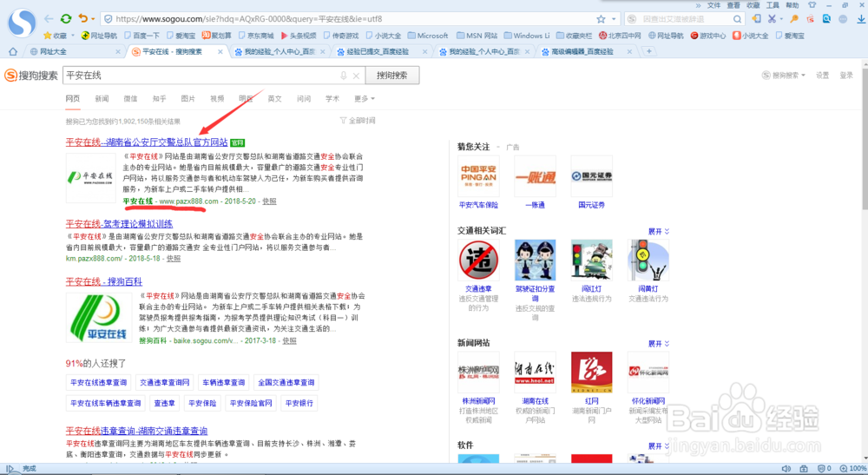
Task: Open the dropdown arrow next to the bookmark star
Action: point(614,19)
